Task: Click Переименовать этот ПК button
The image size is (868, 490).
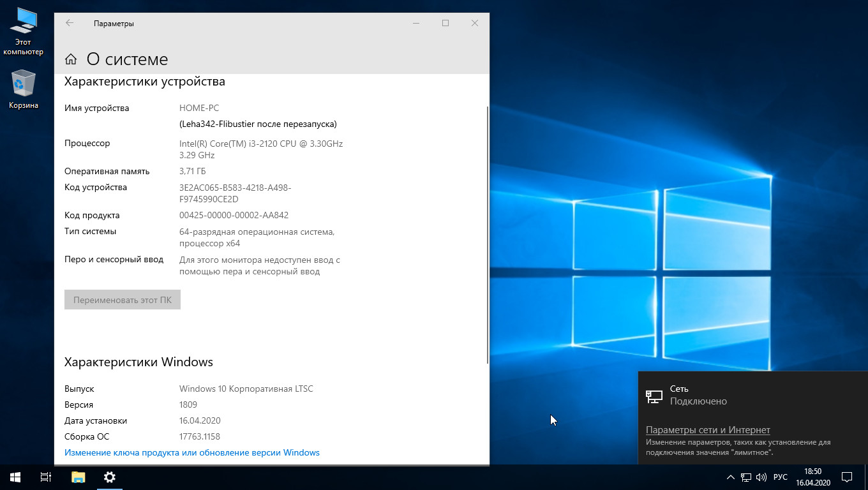Action: (x=123, y=300)
